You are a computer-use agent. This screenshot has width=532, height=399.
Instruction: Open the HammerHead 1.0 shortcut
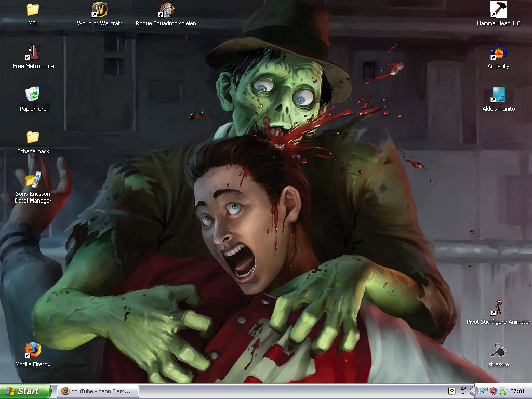(498, 9)
